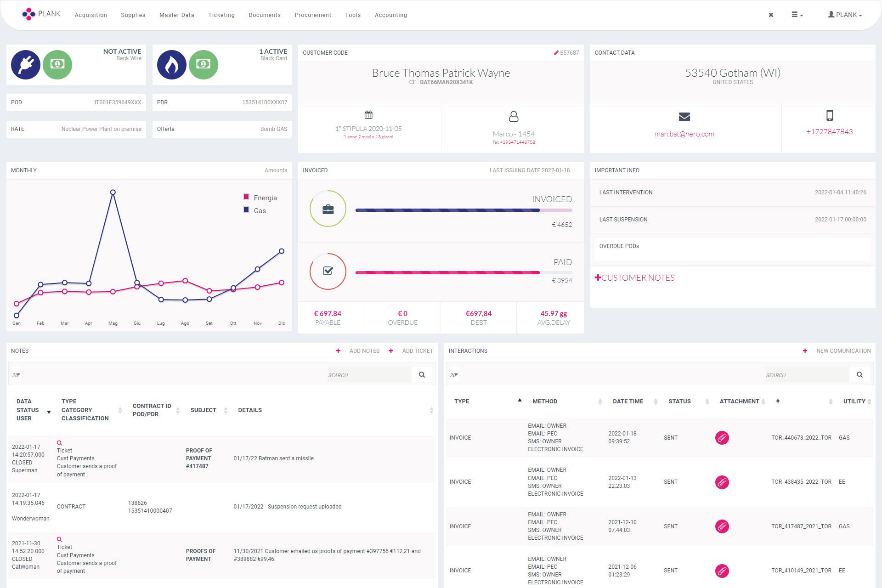The width and height of the screenshot is (882, 588).
Task: Open Notes page size dropdown showing 20
Action: pos(16,375)
